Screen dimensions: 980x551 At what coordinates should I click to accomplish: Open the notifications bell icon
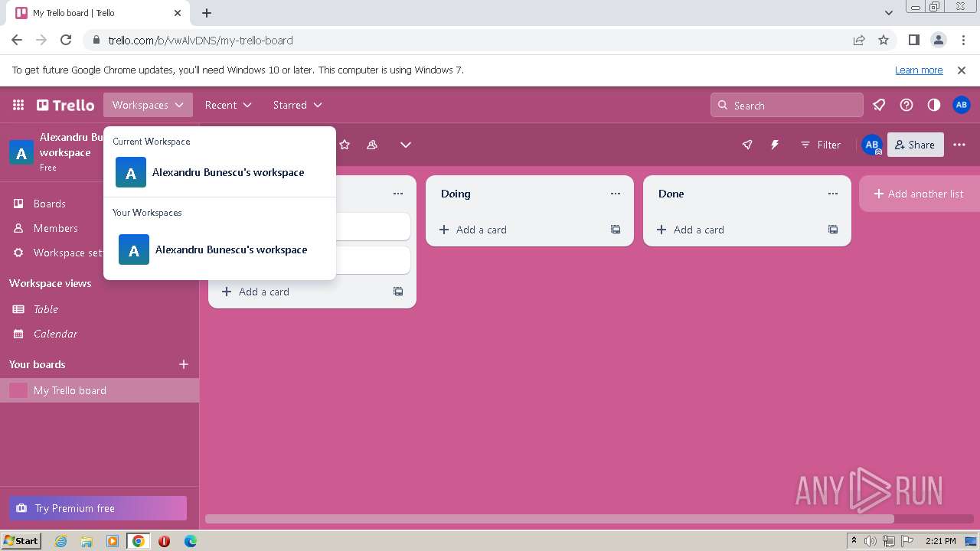pyautogui.click(x=879, y=105)
